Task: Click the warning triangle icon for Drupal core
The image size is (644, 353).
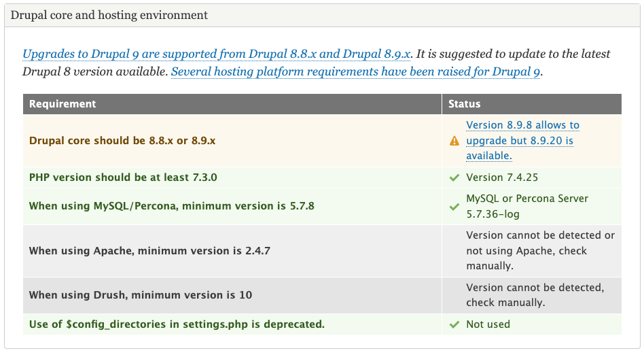Action: (454, 141)
